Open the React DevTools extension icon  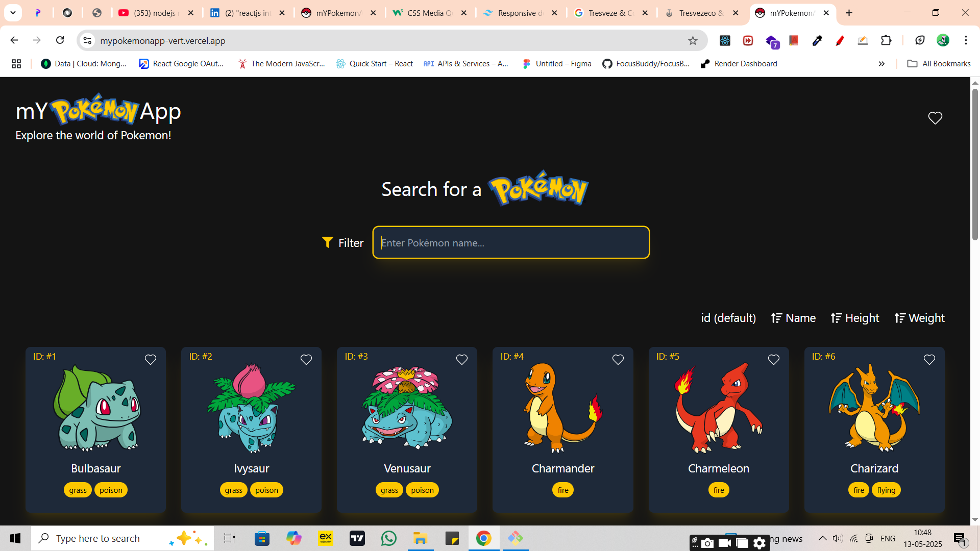725,40
